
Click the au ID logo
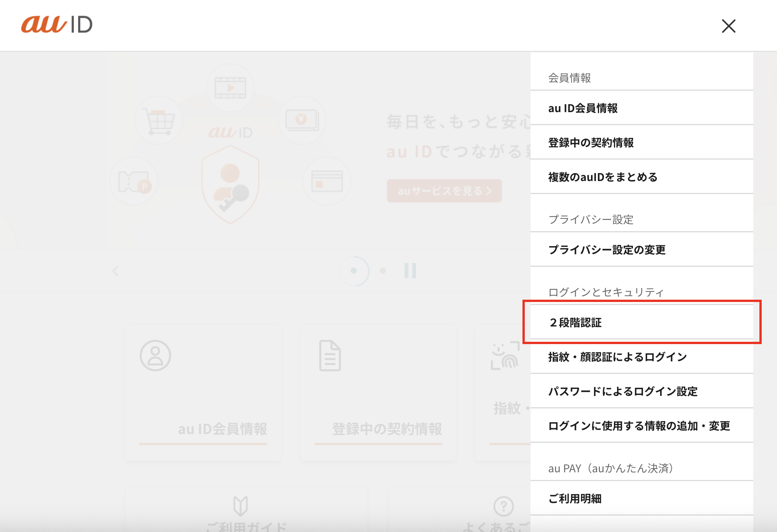(57, 24)
